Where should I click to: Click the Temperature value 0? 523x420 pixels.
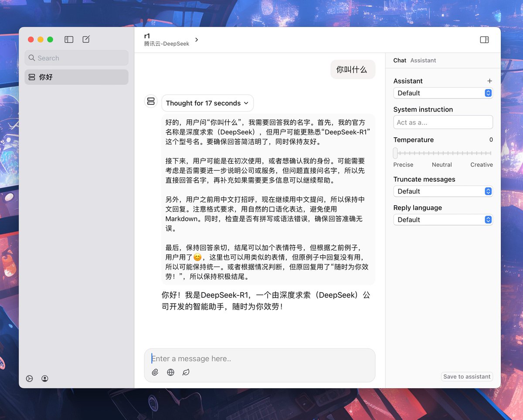pos(491,140)
